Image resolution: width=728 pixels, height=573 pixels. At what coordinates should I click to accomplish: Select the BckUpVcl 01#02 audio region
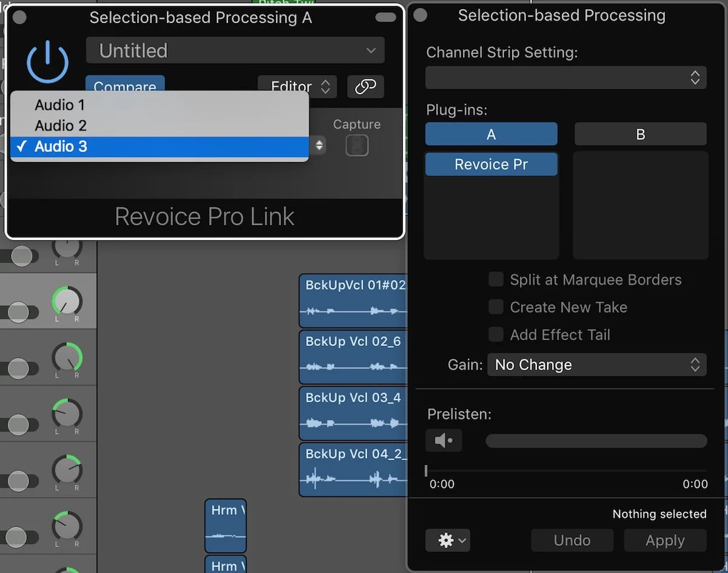point(353,300)
